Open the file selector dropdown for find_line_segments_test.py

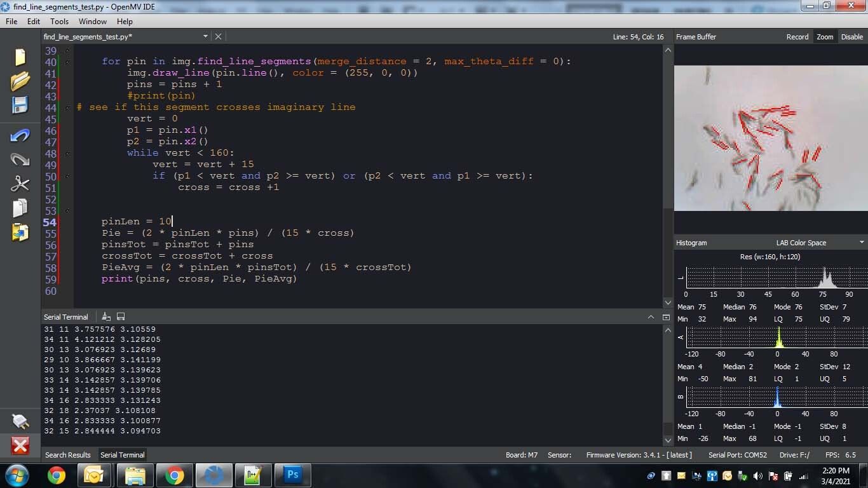(205, 37)
